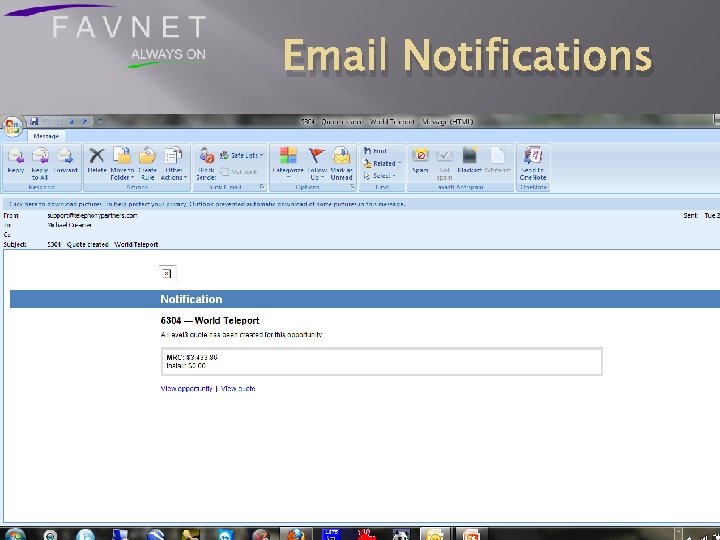
Task: Send message to OneNote
Action: point(533,164)
